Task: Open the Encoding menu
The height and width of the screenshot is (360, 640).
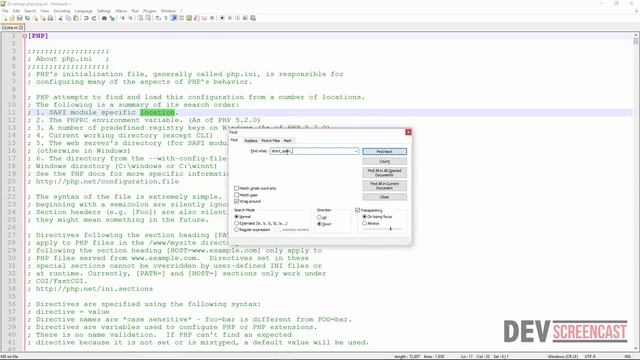Action: point(62,11)
